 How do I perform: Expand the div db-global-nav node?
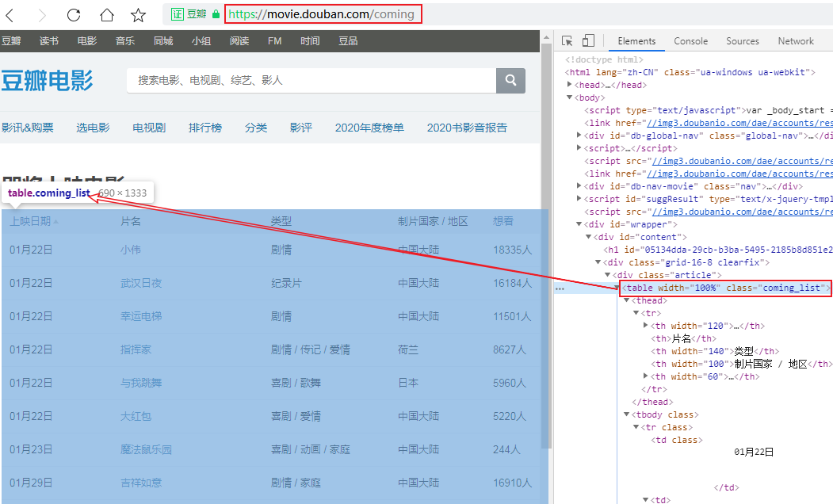(579, 136)
